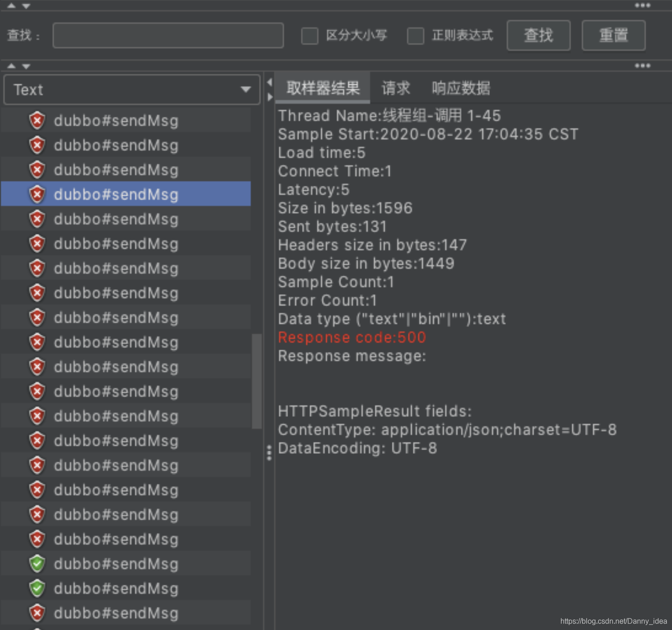Open the ellipsis menu above the result tabs
Screen dimensions: 672x630
[x=643, y=65]
